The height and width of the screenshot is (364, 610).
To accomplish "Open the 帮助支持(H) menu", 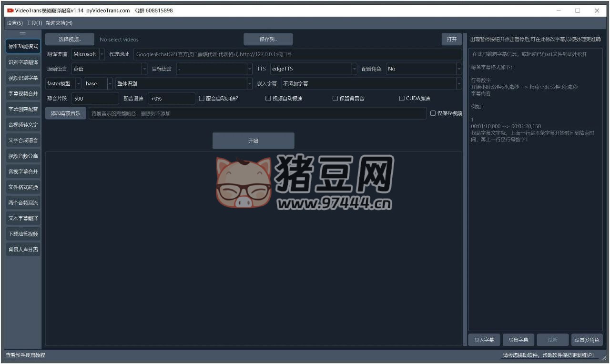I will [x=59, y=23].
